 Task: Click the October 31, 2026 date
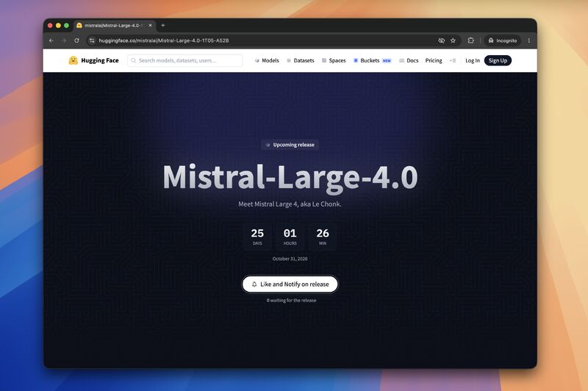pyautogui.click(x=290, y=259)
